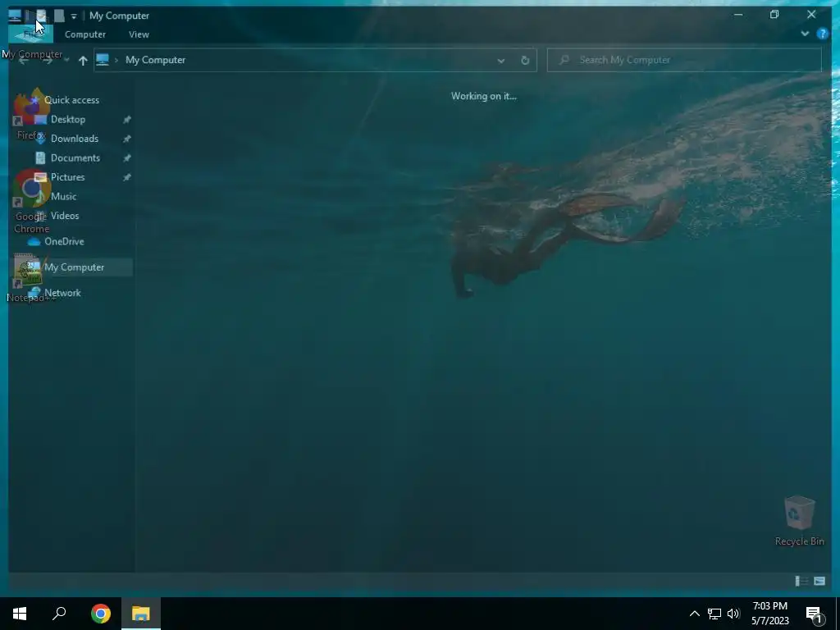This screenshot has width=840, height=630.
Task: Open network status tray icon
Action: pyautogui.click(x=714, y=614)
